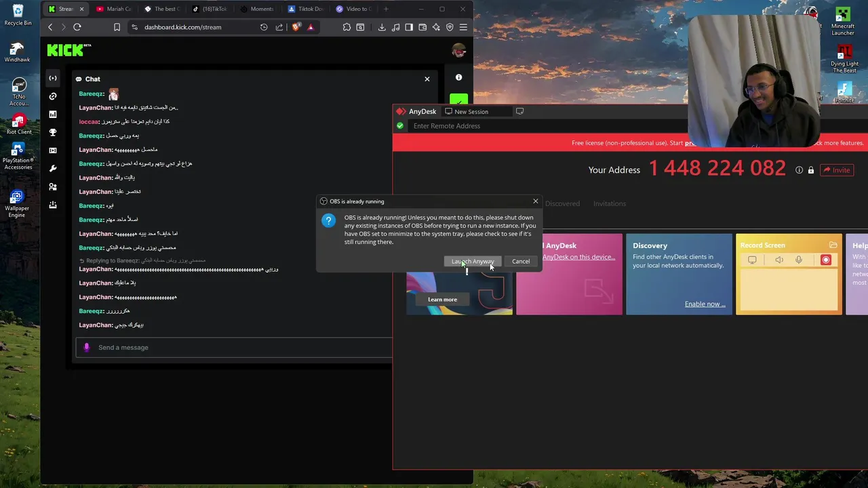Click the info icon beside Kick chat
The width and height of the screenshot is (868, 488).
(458, 78)
